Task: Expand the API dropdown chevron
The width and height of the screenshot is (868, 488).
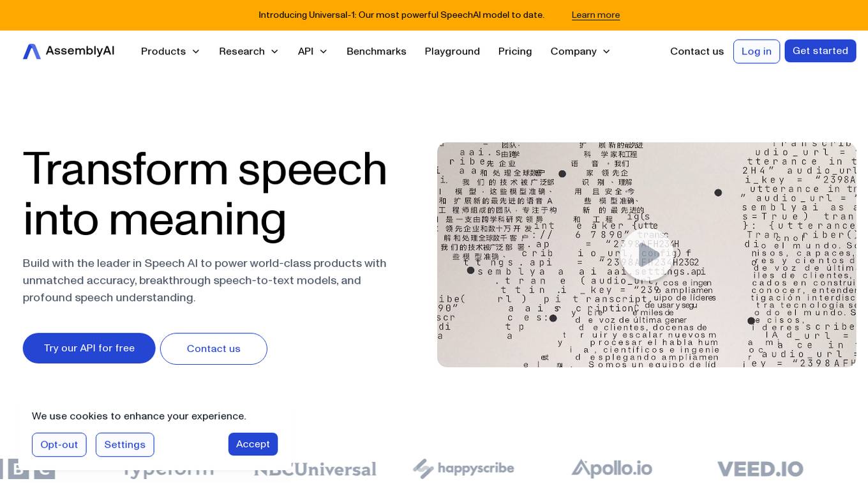Action: (x=323, y=51)
